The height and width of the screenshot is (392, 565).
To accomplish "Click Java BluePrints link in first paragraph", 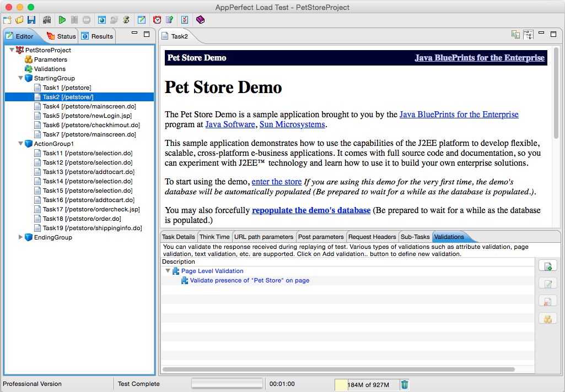I will tap(459, 115).
